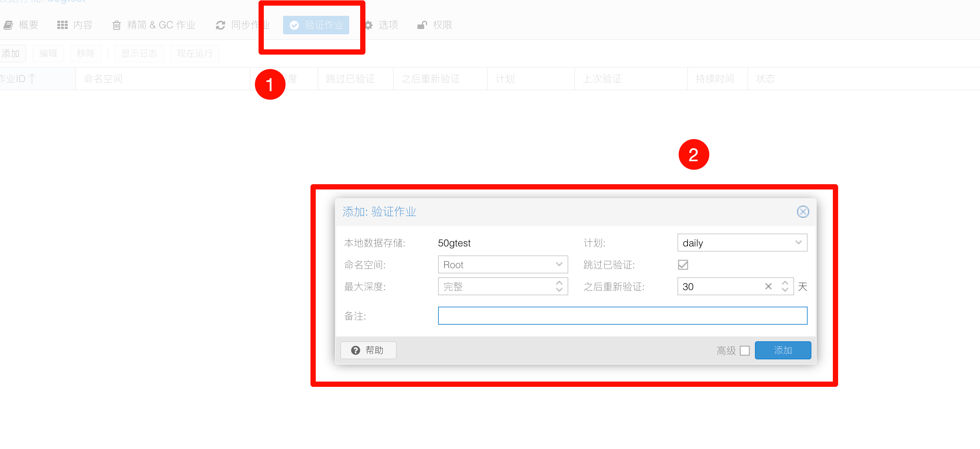
Task: Open the 命名空间 Root dropdown
Action: pos(558,264)
